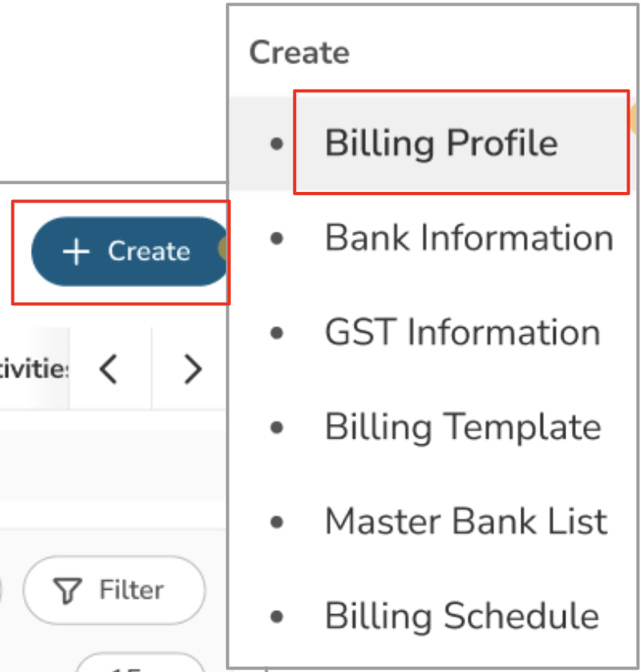This screenshot has height=672, width=641.
Task: Pick the GST Information menu entry
Action: click(x=462, y=334)
